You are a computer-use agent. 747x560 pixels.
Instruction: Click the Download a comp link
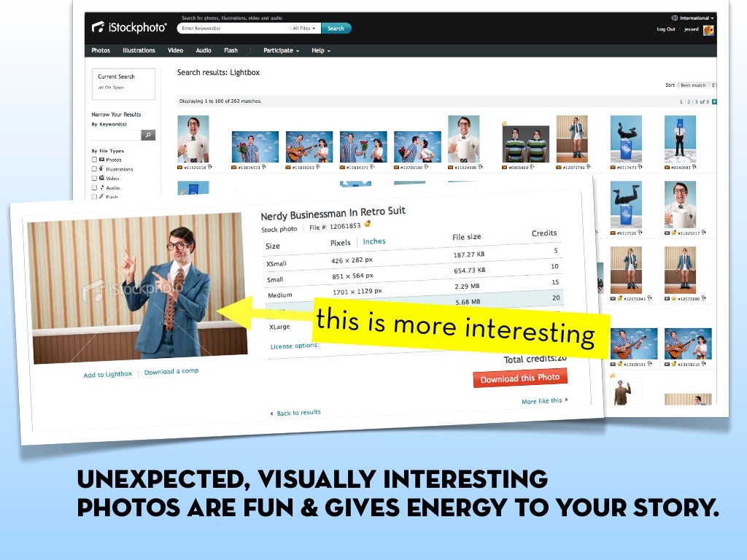pos(171,371)
